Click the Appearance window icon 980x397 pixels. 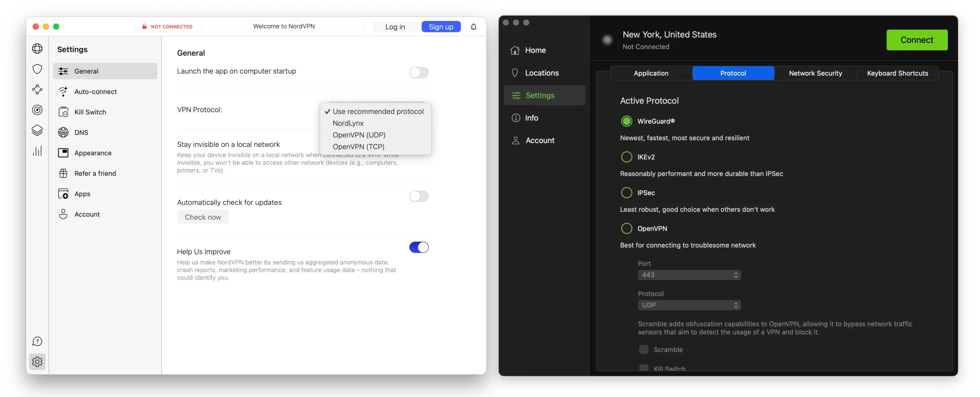[x=63, y=153]
